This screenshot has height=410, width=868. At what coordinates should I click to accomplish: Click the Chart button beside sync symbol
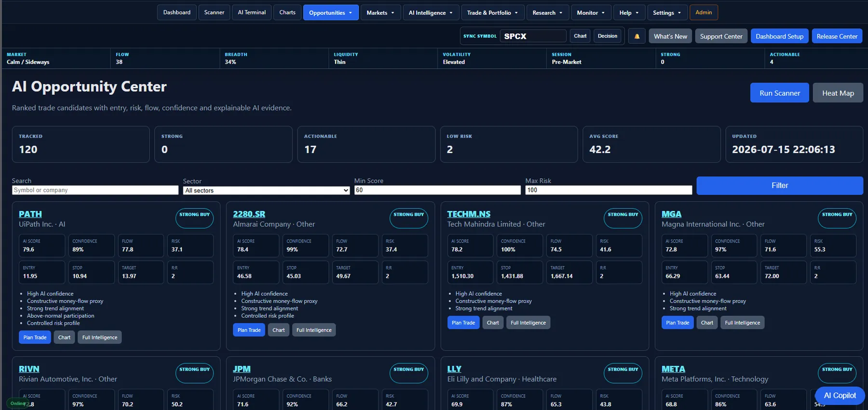pyautogui.click(x=580, y=36)
